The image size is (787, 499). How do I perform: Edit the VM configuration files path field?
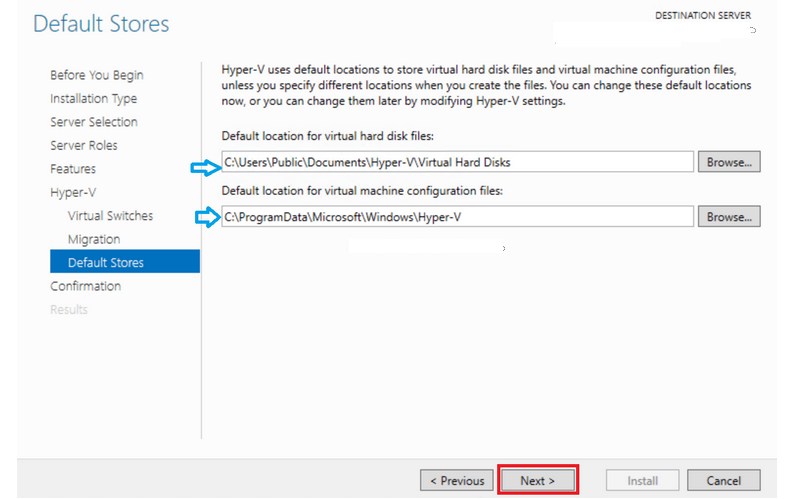(x=457, y=216)
